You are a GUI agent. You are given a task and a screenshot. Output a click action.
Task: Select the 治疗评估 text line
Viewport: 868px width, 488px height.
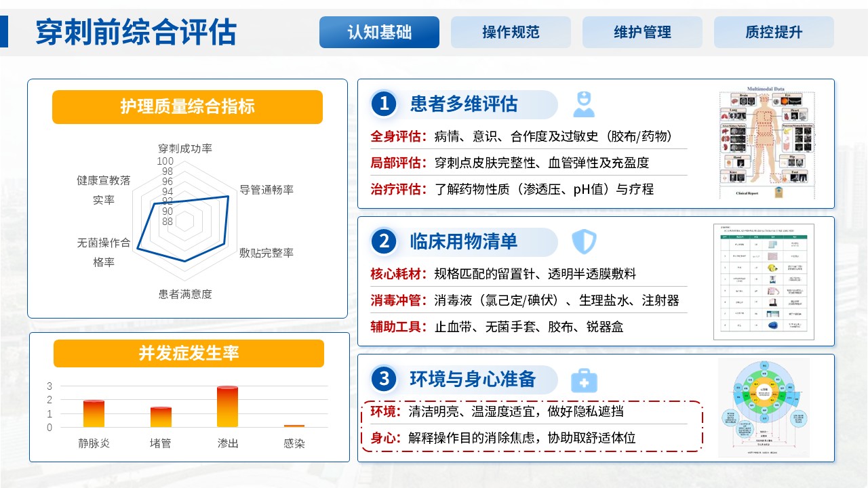512,189
